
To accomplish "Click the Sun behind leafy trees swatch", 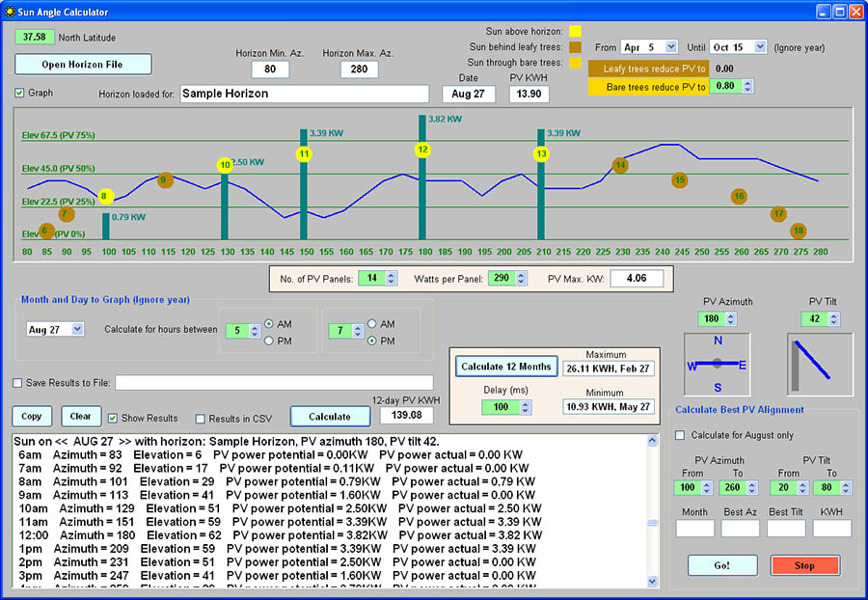I will point(576,47).
